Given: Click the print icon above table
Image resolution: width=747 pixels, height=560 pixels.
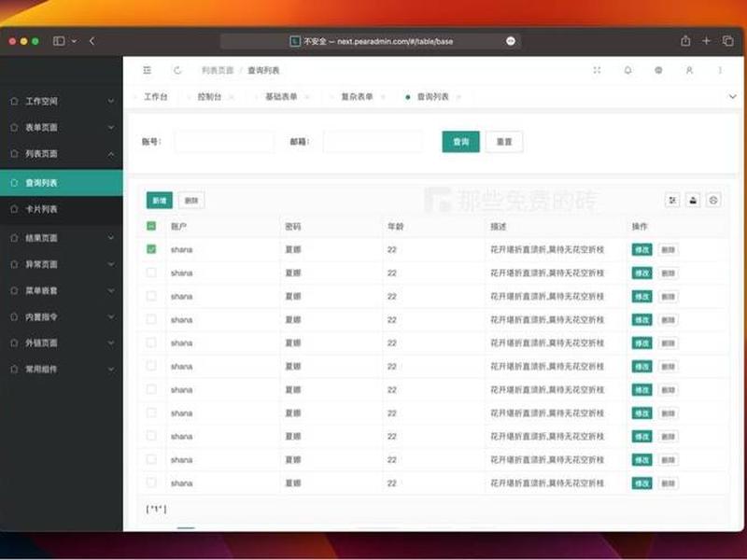Looking at the screenshot, I should 693,200.
